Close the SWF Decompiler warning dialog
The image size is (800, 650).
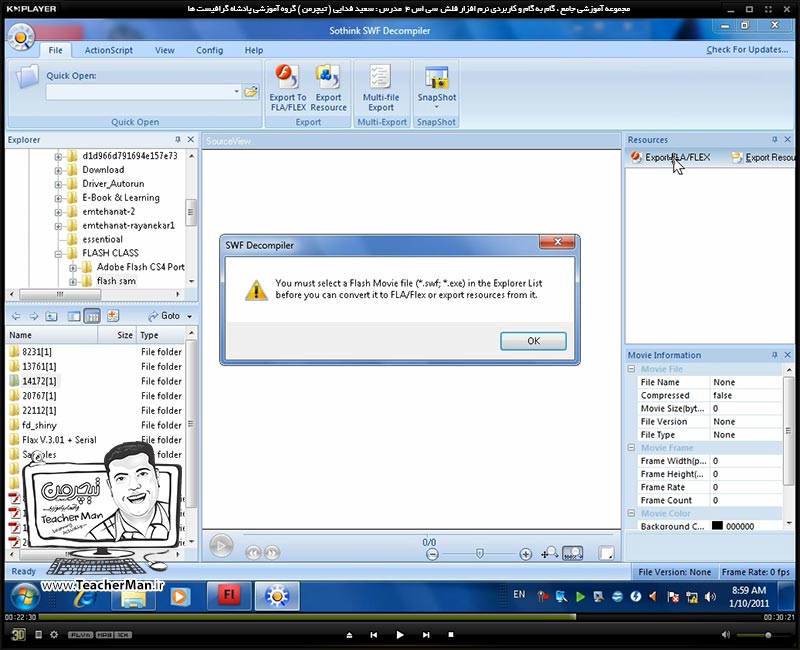pos(558,242)
